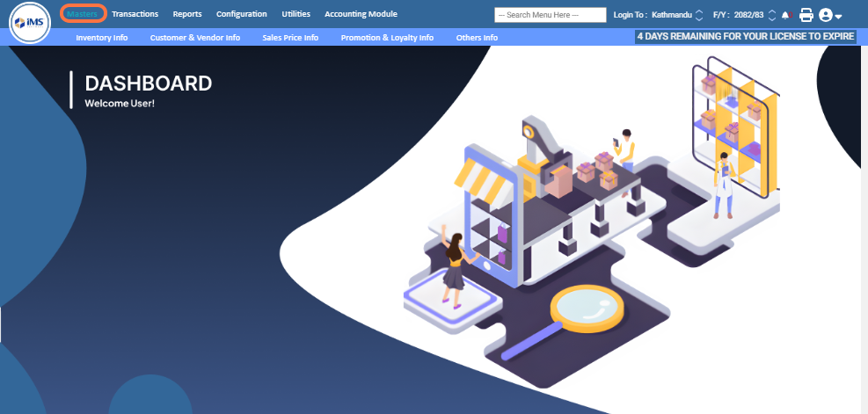Viewport: 868px width, 414px height.
Task: Click the license expiry notice banner
Action: [x=746, y=37]
